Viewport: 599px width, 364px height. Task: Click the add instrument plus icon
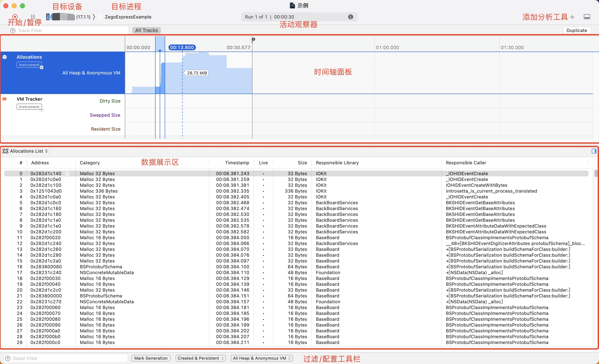(x=572, y=17)
